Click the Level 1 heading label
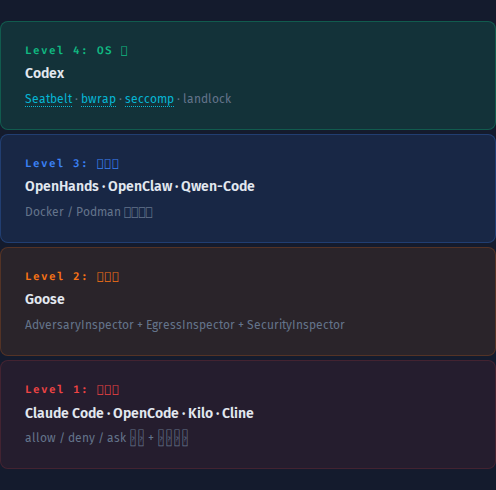The image size is (496, 490). point(72,390)
